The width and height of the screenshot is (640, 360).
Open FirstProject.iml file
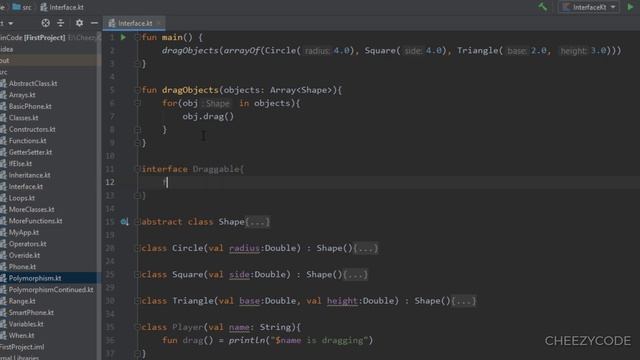tap(22, 347)
